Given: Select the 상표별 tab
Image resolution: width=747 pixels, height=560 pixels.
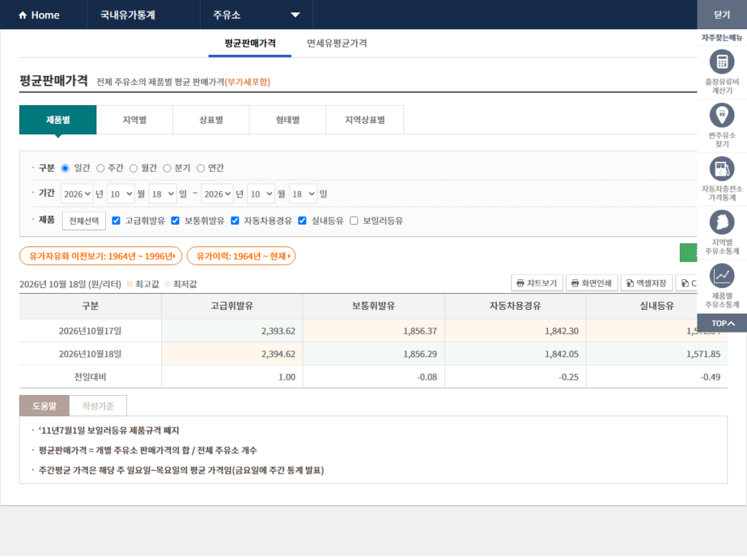Looking at the screenshot, I should click(x=211, y=120).
